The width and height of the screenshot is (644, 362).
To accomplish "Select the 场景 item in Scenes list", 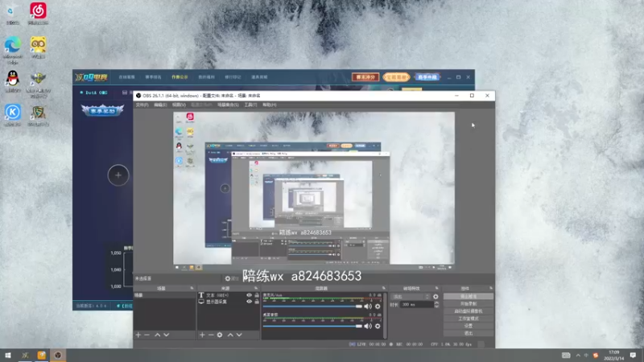I will [164, 295].
